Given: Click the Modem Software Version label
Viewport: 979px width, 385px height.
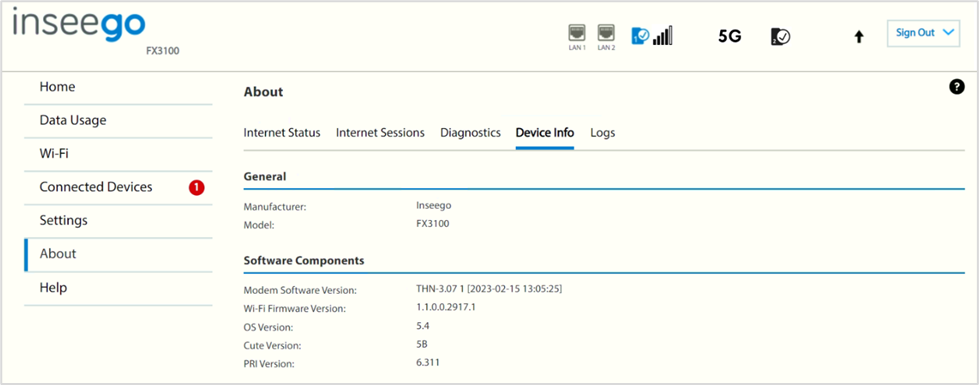Looking at the screenshot, I should click(300, 291).
